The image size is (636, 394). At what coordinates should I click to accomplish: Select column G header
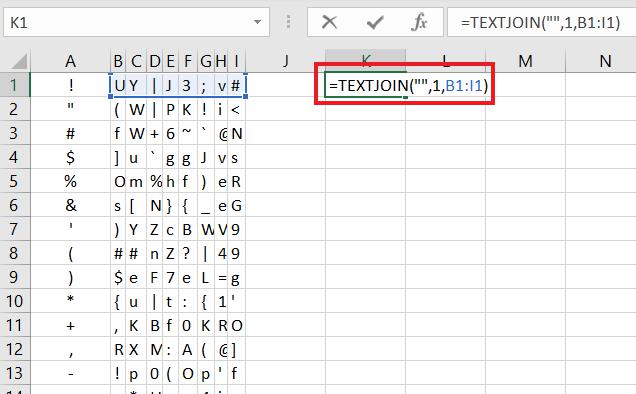(x=206, y=61)
